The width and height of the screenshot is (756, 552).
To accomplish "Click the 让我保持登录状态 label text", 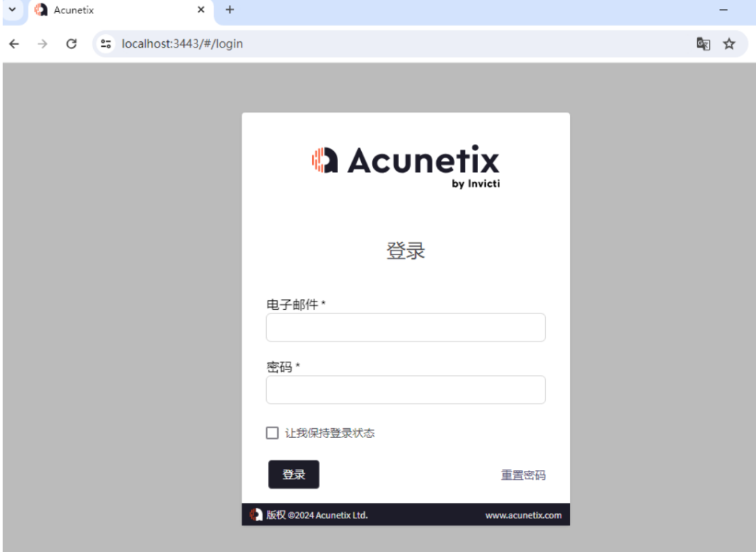I will 330,433.
